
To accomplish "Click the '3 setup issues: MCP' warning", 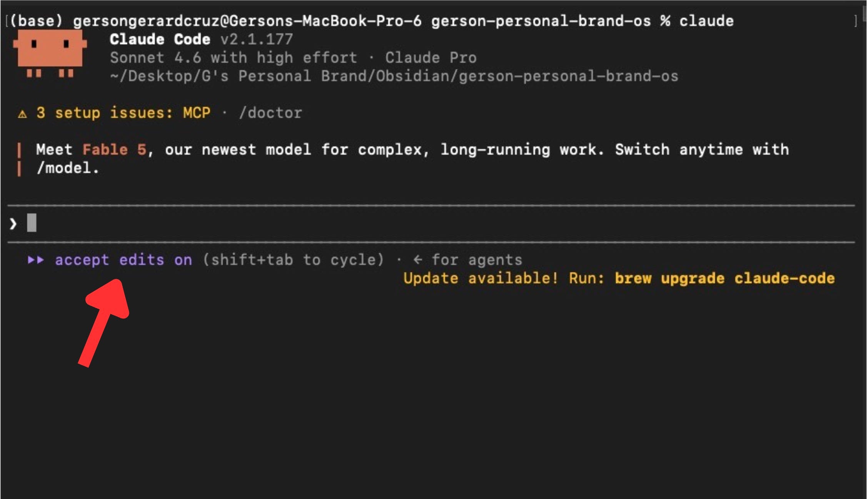I will [123, 113].
